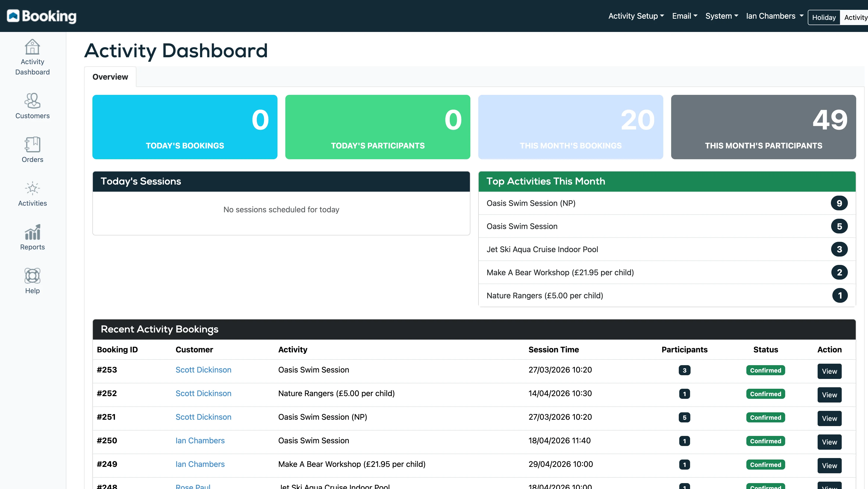This screenshot has width=868, height=489.
Task: Open the Ian Chambers user menu
Action: pos(775,16)
